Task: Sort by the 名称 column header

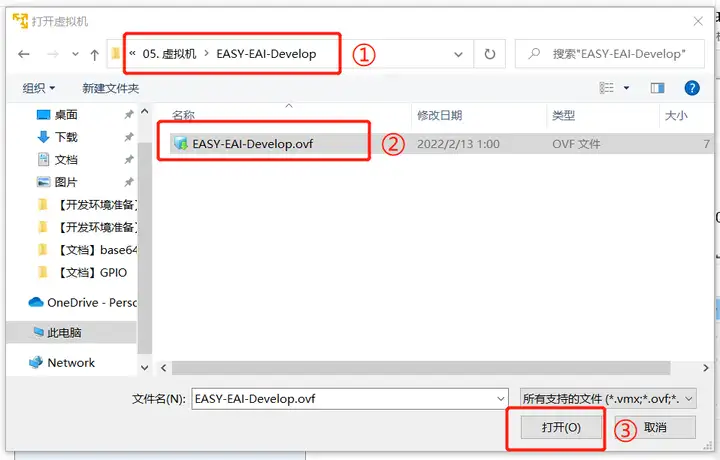Action: [x=184, y=115]
